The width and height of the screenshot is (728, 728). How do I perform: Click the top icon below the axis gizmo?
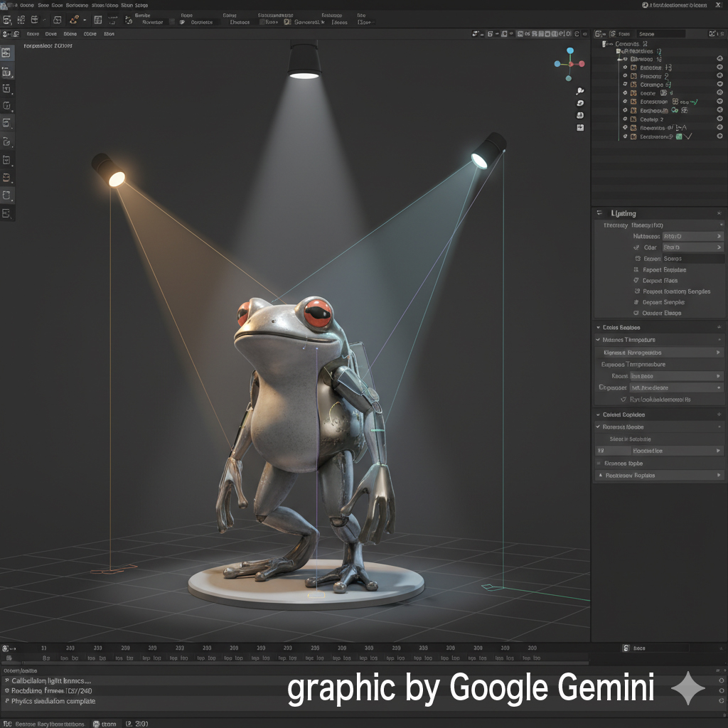click(x=580, y=91)
